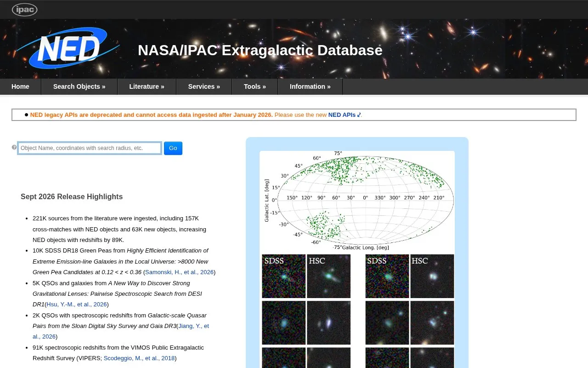Click the first SDSS galaxy thumbnail on left
588x368 pixels.
[283, 276]
